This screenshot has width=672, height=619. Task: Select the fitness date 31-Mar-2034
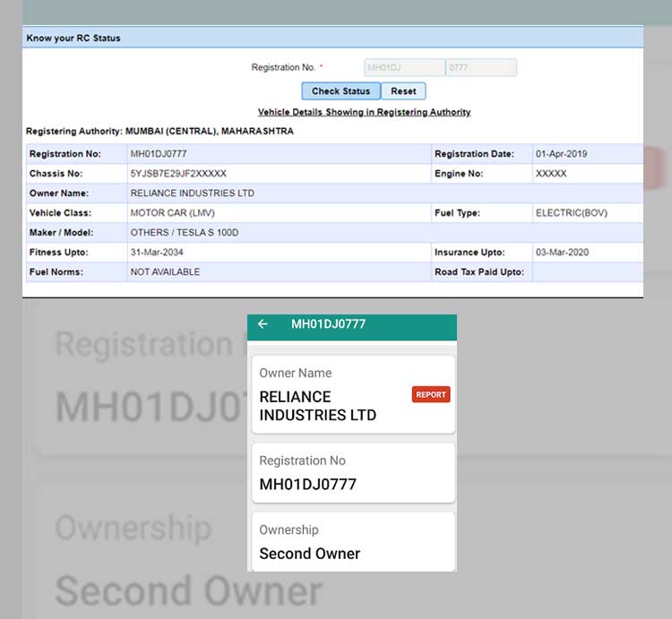[156, 253]
